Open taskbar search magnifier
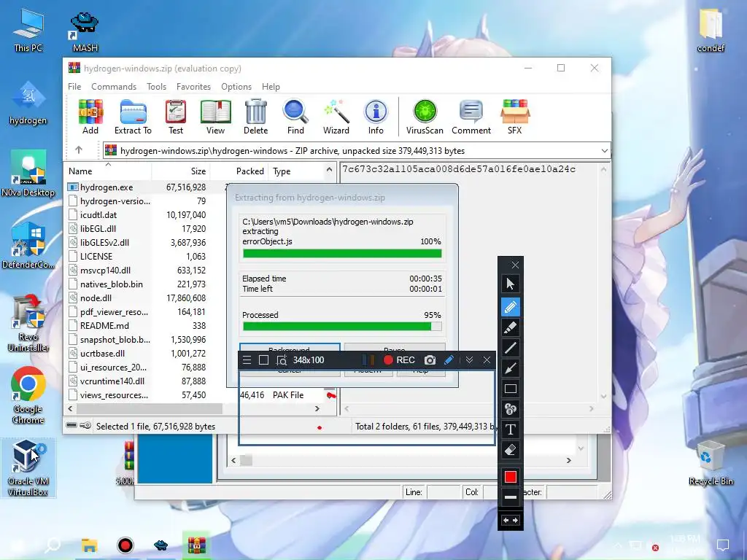This screenshot has width=747, height=560. coord(52,545)
